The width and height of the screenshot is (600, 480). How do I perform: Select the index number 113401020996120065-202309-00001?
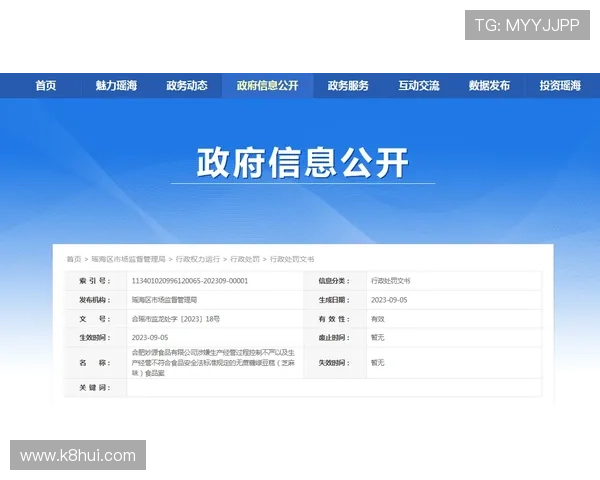pos(190,281)
